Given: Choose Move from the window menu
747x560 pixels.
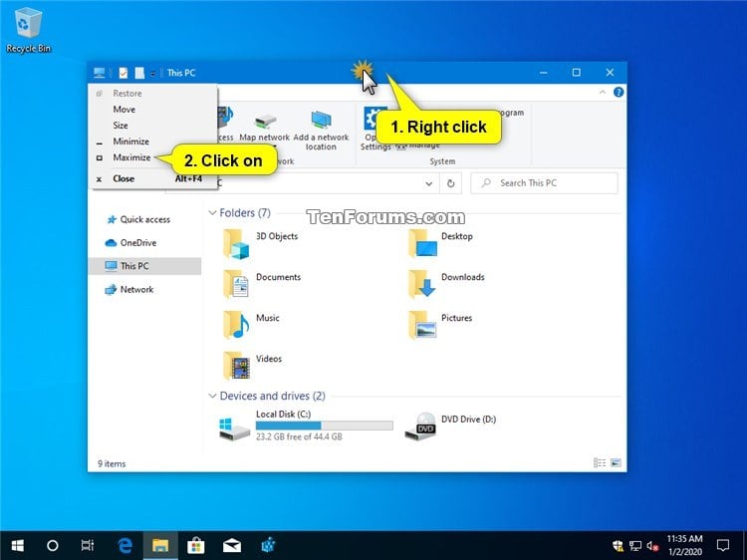Looking at the screenshot, I should coord(124,110).
